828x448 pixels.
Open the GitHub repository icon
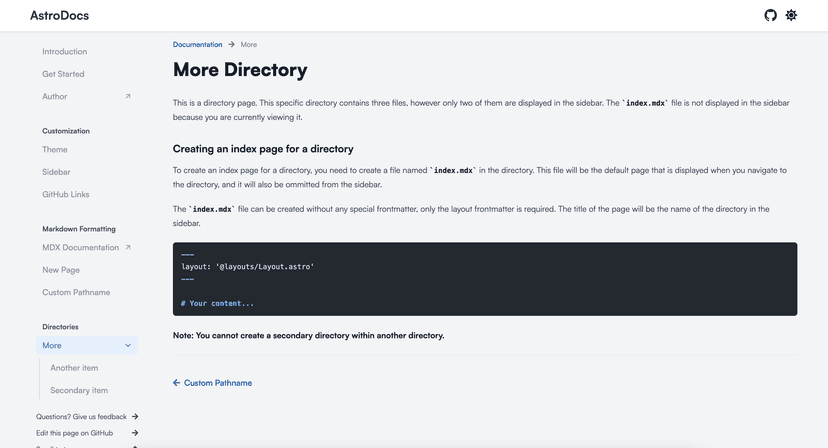[770, 15]
